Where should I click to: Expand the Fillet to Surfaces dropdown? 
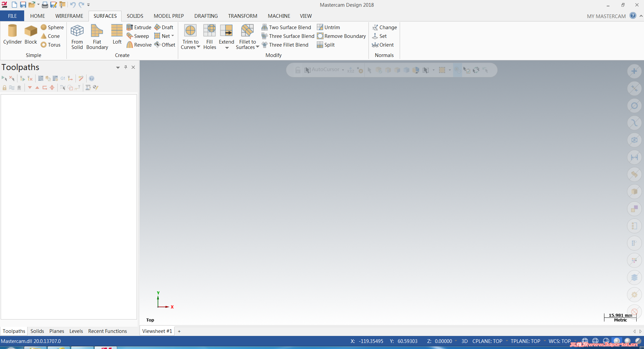click(x=257, y=47)
